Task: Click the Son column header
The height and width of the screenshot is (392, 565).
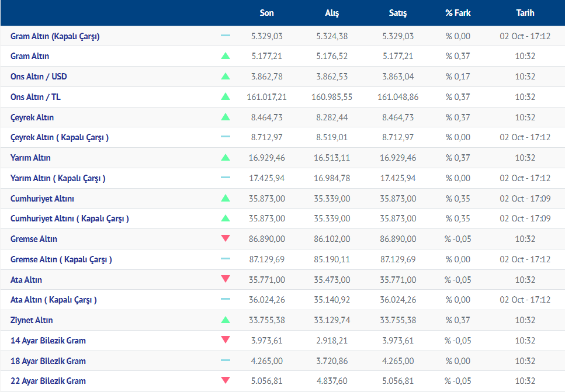Action: coord(266,13)
